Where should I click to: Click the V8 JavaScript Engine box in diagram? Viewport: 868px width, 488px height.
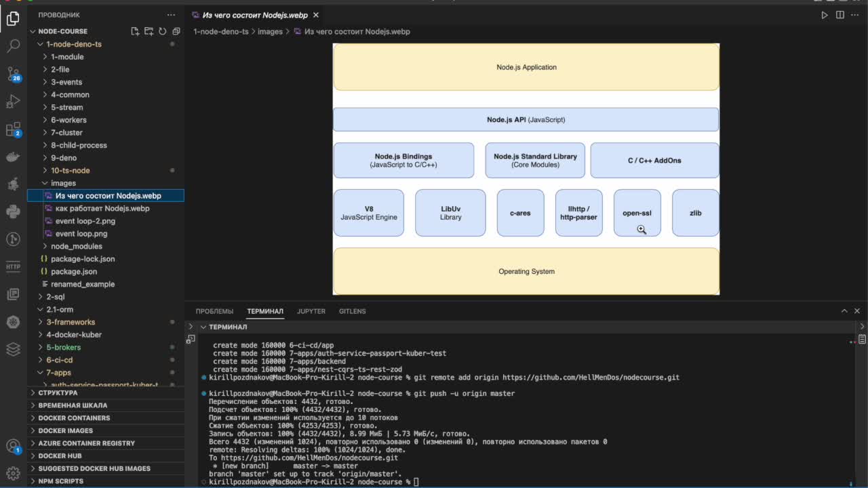pyautogui.click(x=369, y=213)
